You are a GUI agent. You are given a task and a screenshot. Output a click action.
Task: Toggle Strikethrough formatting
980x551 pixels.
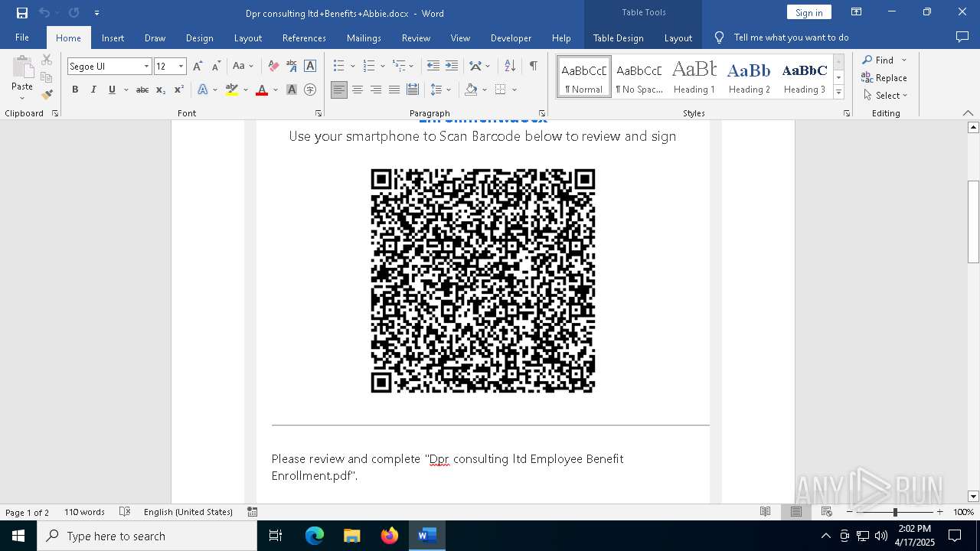click(142, 90)
